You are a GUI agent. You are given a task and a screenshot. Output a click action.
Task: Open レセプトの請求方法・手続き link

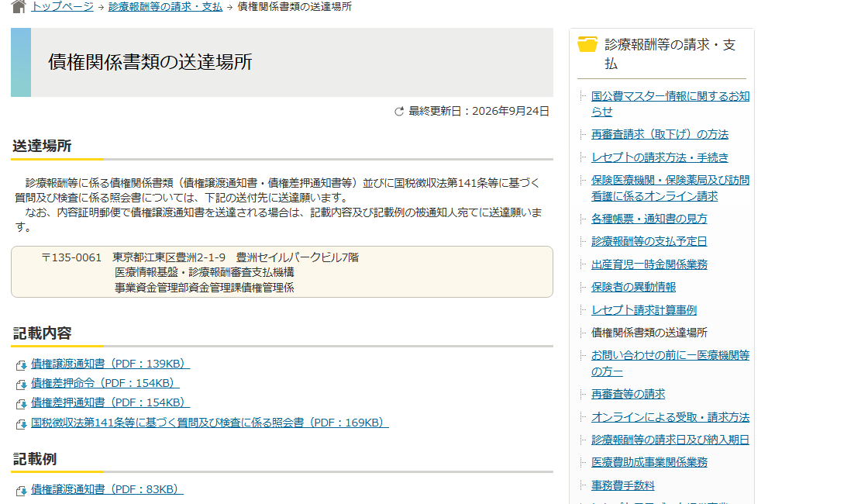[660, 157]
